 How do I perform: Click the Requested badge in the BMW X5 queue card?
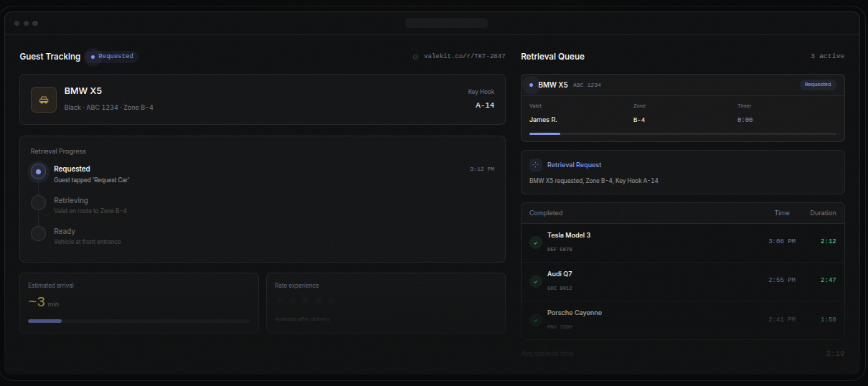pos(818,85)
